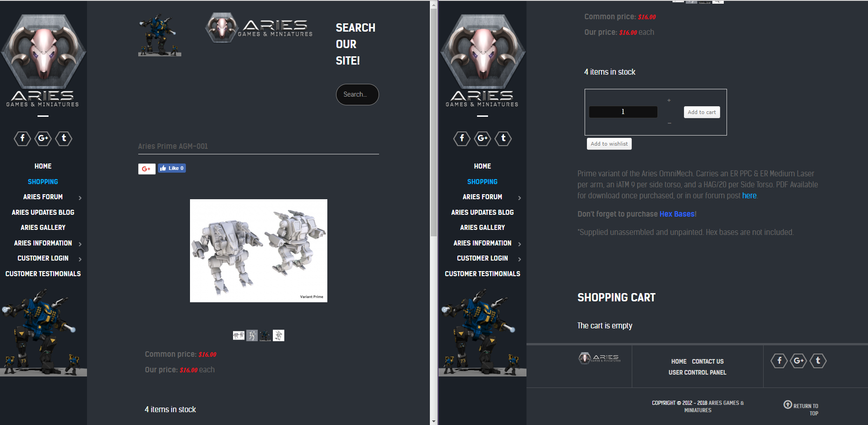
Task: Click Tumblr icon in the page footer
Action: 818,361
